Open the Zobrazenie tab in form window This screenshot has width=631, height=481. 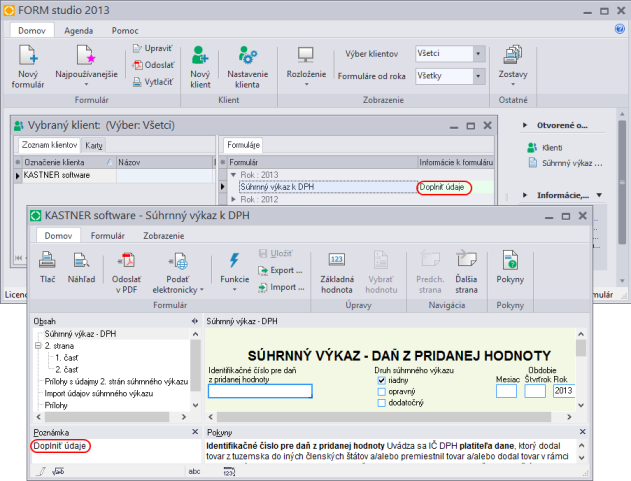click(163, 236)
